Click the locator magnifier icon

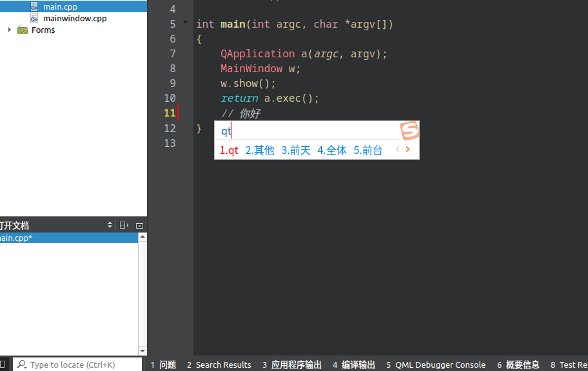pyautogui.click(x=21, y=365)
